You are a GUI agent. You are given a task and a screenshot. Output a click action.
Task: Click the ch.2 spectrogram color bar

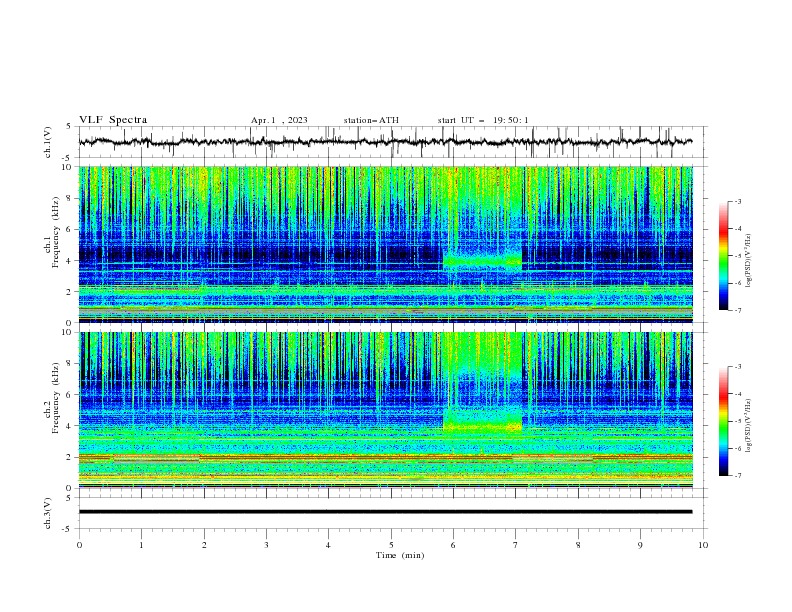click(x=723, y=421)
